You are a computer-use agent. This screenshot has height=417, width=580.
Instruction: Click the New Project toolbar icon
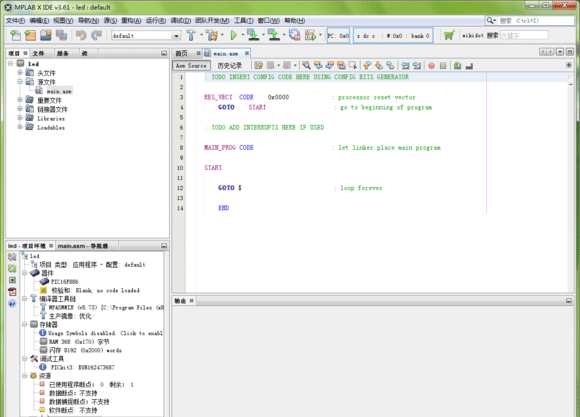(x=30, y=35)
